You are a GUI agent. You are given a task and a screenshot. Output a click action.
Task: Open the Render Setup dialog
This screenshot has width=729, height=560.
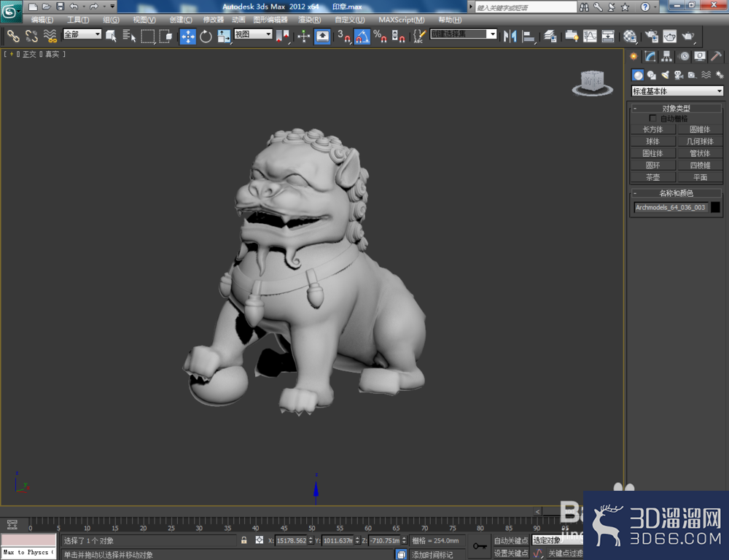tap(652, 36)
